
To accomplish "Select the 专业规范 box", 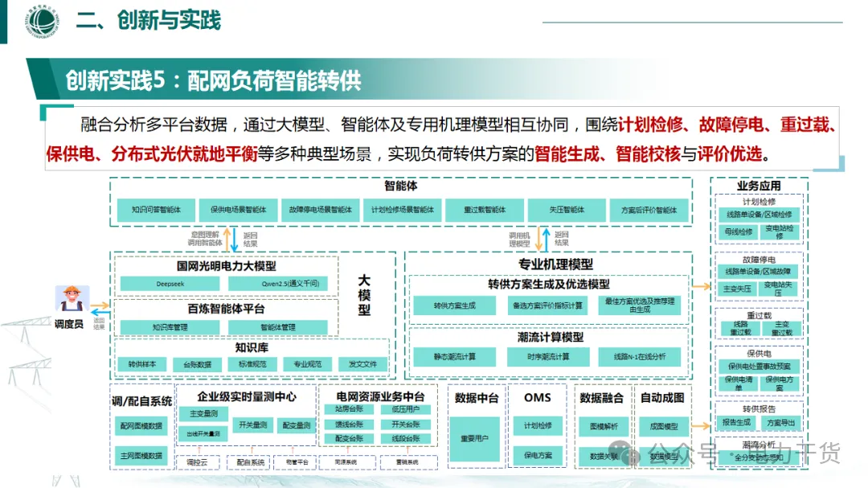I will [308, 364].
